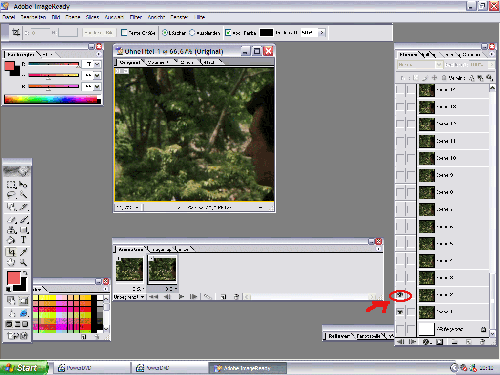Screen dimensions: 500x375
Task: Select the Hand tool
Action: pyautogui.click(x=11, y=262)
